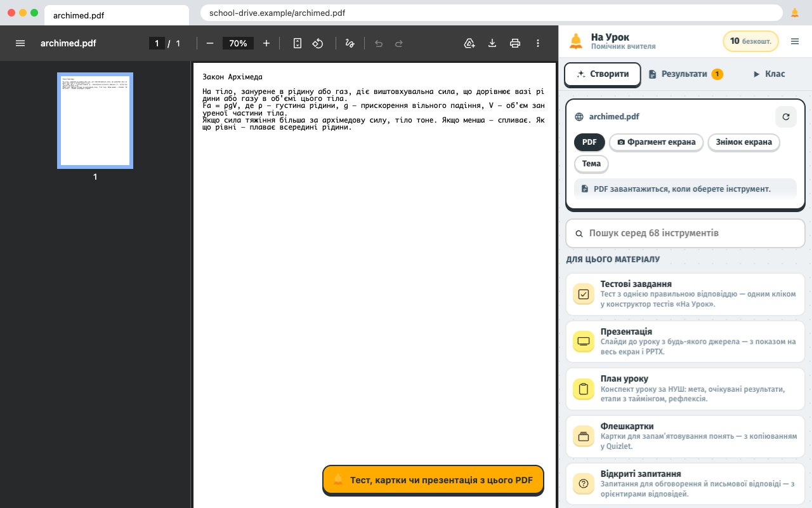
Task: Open the План уроку tool card
Action: pyautogui.click(x=685, y=389)
